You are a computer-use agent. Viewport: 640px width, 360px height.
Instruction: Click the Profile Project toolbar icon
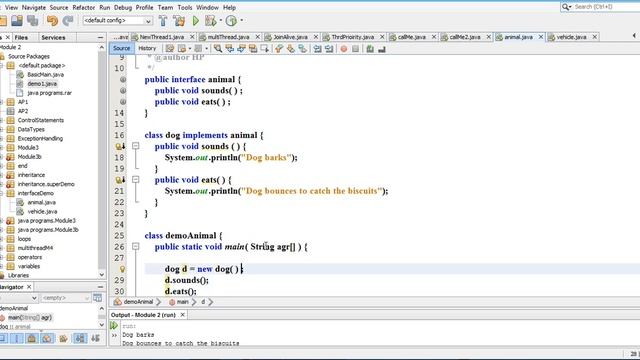(x=231, y=20)
